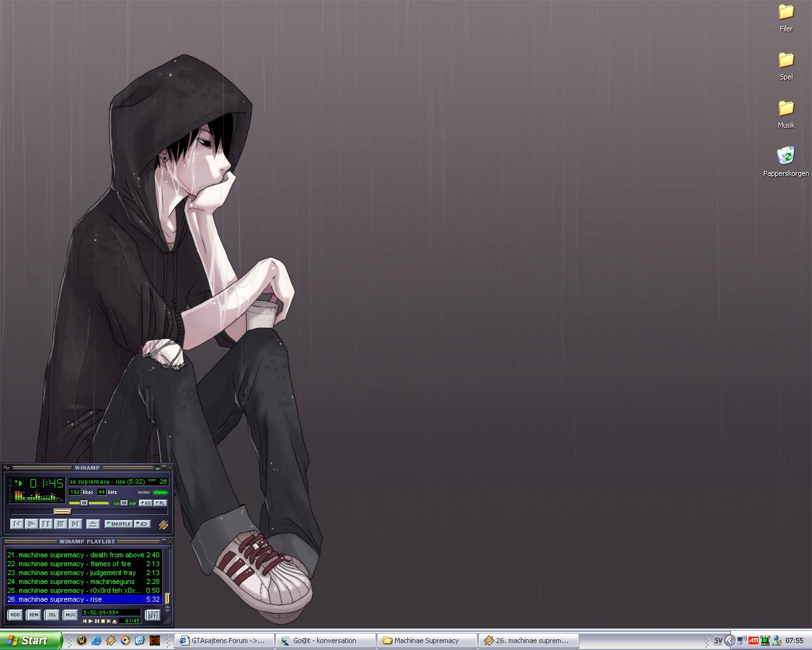
Task: Click the Winamp spectrum visualizer
Action: point(39,496)
